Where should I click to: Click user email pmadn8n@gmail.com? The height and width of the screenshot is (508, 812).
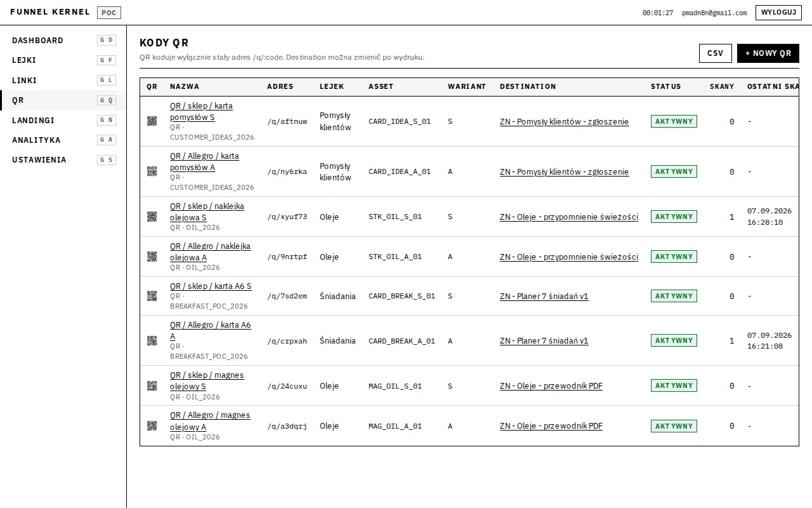pyautogui.click(x=714, y=13)
